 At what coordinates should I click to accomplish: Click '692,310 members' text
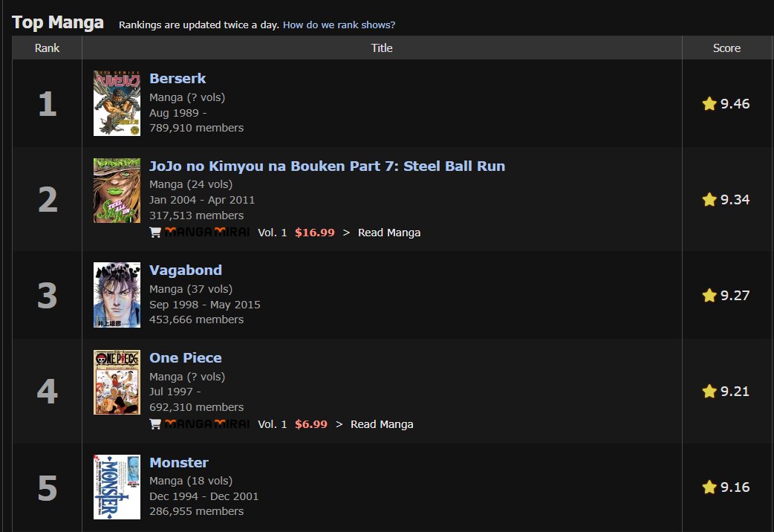pyautogui.click(x=196, y=407)
